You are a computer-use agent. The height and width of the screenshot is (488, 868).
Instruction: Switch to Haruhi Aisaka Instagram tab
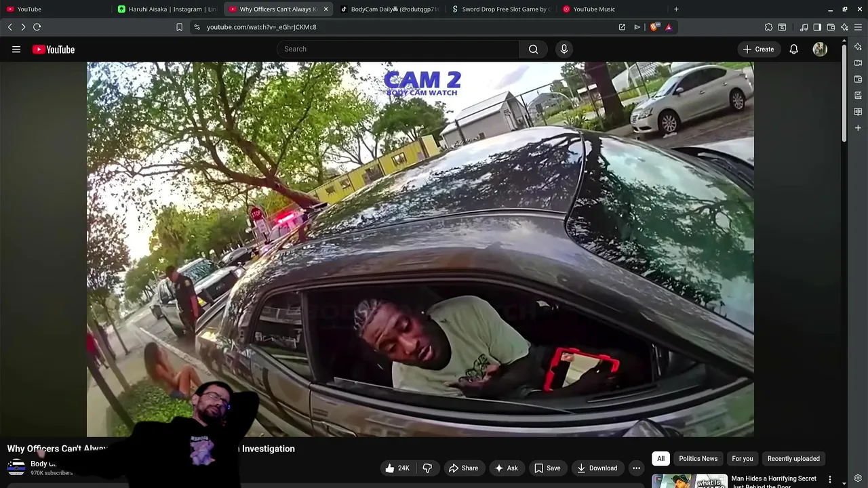(x=167, y=9)
